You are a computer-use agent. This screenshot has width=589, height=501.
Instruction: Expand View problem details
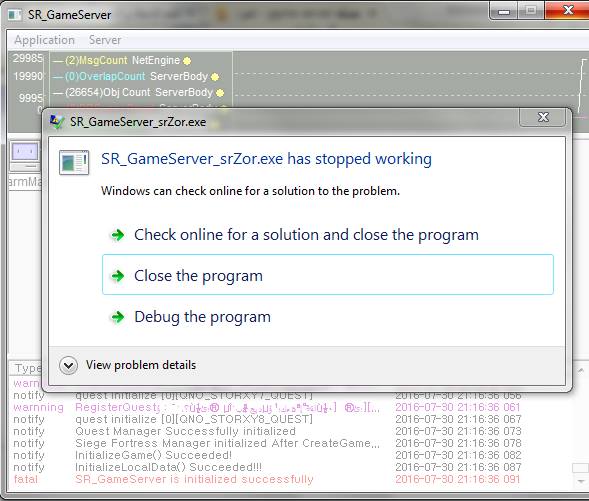(x=128, y=365)
